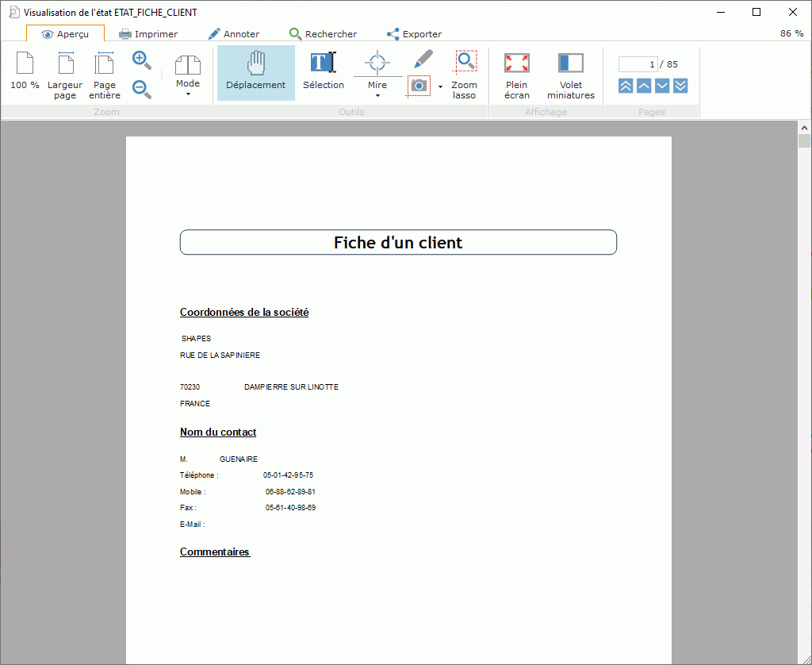Toggle the Volet miniatures pane

click(571, 75)
